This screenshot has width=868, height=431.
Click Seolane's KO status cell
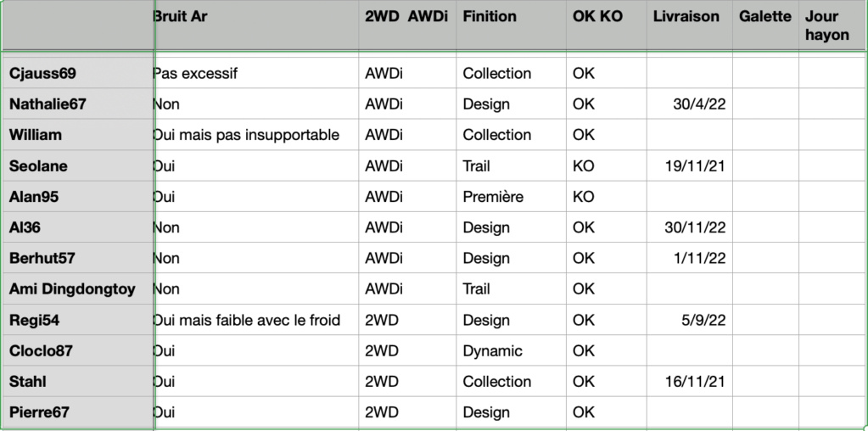pyautogui.click(x=606, y=166)
